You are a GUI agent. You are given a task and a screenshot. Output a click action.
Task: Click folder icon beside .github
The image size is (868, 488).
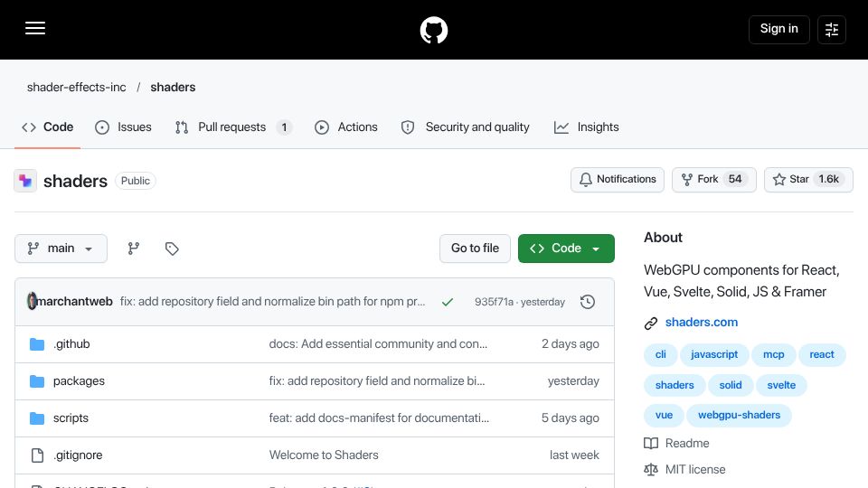(37, 344)
